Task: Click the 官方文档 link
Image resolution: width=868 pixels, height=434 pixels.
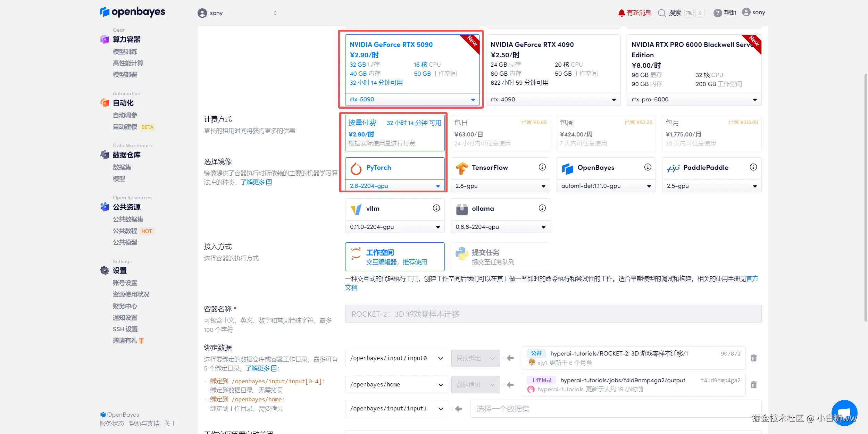Action: [x=752, y=279]
